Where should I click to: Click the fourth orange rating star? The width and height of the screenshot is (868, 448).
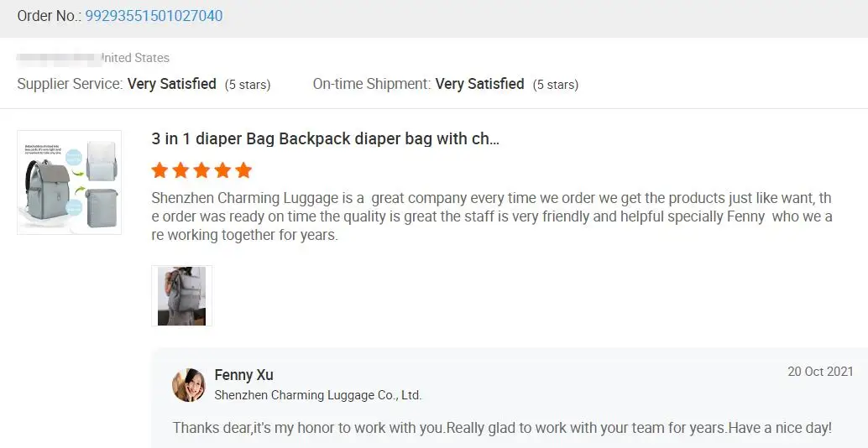click(x=222, y=171)
